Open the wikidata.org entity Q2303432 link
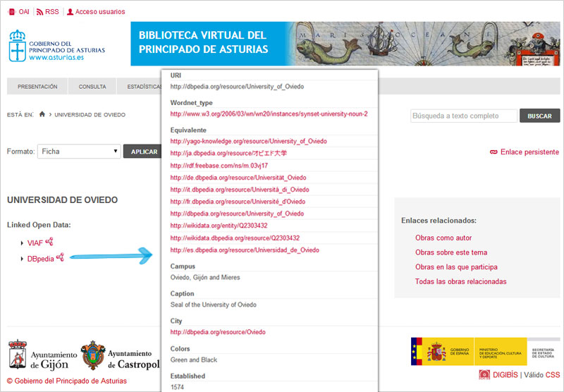 [x=219, y=226]
